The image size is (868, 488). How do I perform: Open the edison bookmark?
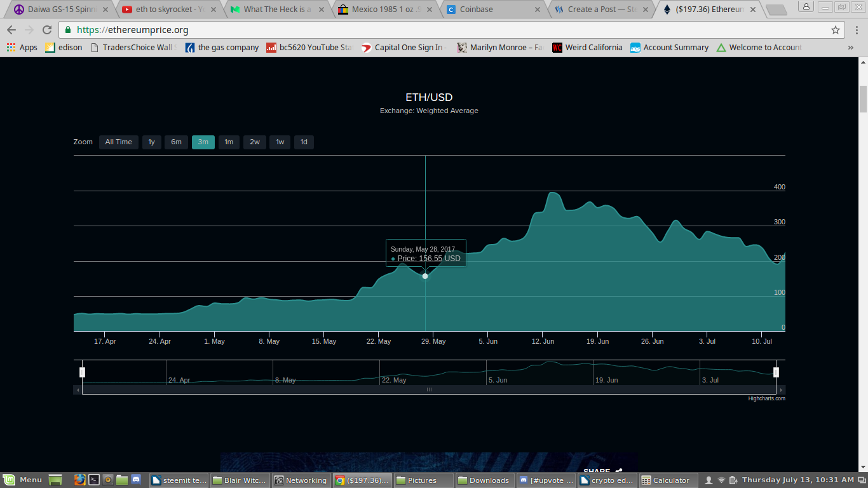(64, 48)
